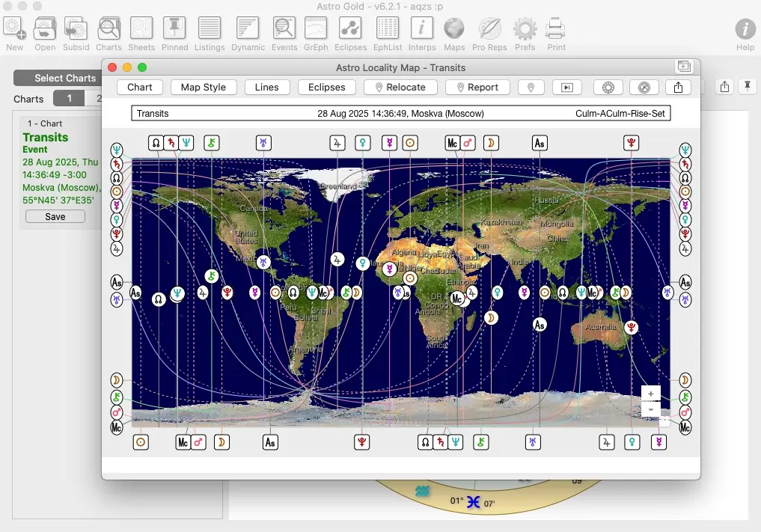761x532 pixels.
Task: Open the Interps interpretations icon
Action: coord(422,34)
